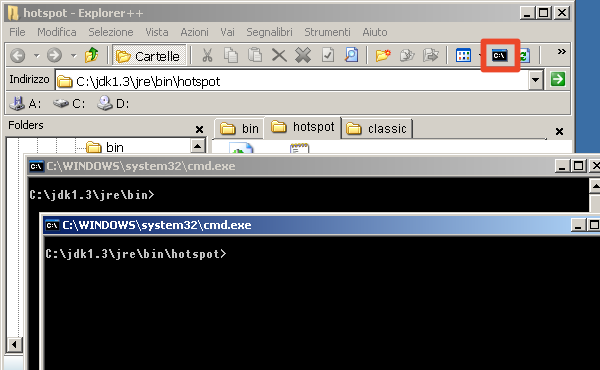The width and height of the screenshot is (600, 370).
Task: Open the Azioni menu
Action: point(194,32)
